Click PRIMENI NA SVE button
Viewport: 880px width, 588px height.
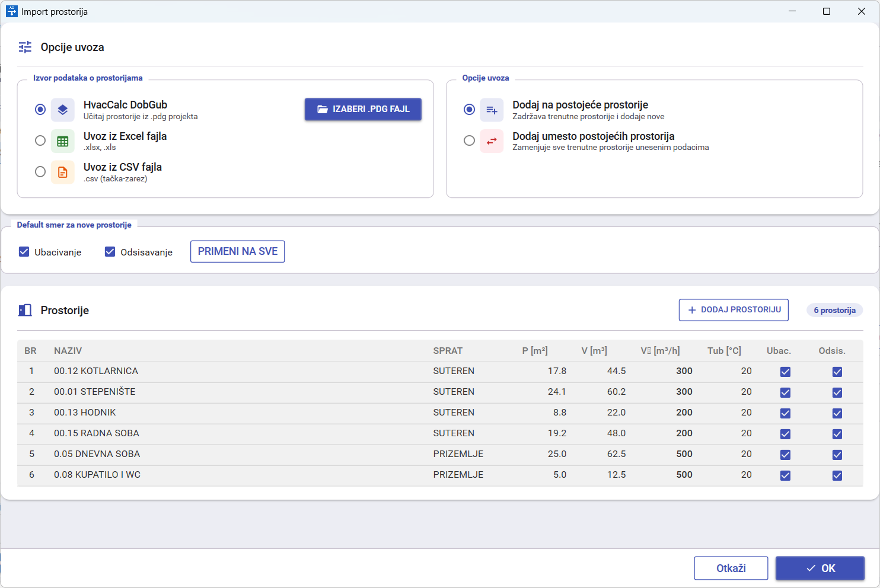point(238,251)
